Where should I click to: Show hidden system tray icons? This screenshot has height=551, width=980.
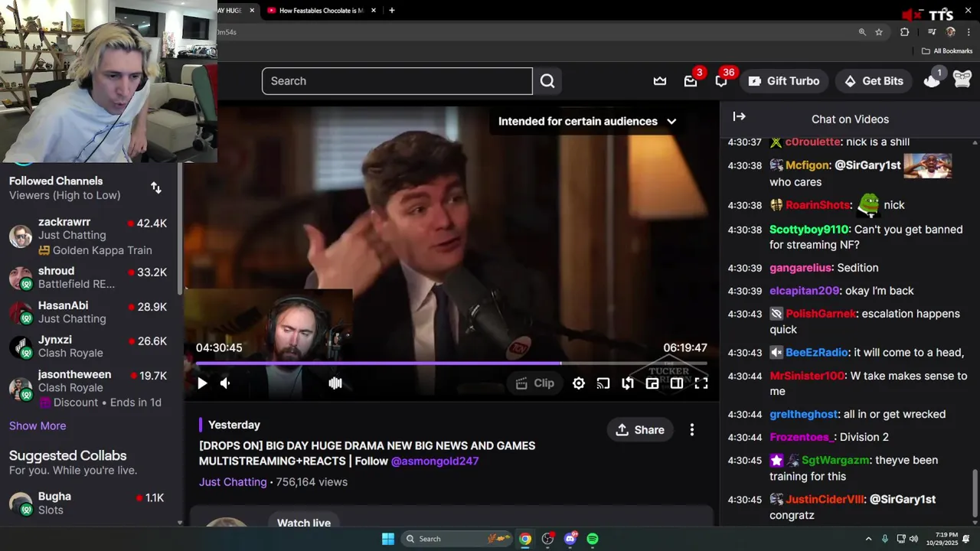[x=868, y=539]
